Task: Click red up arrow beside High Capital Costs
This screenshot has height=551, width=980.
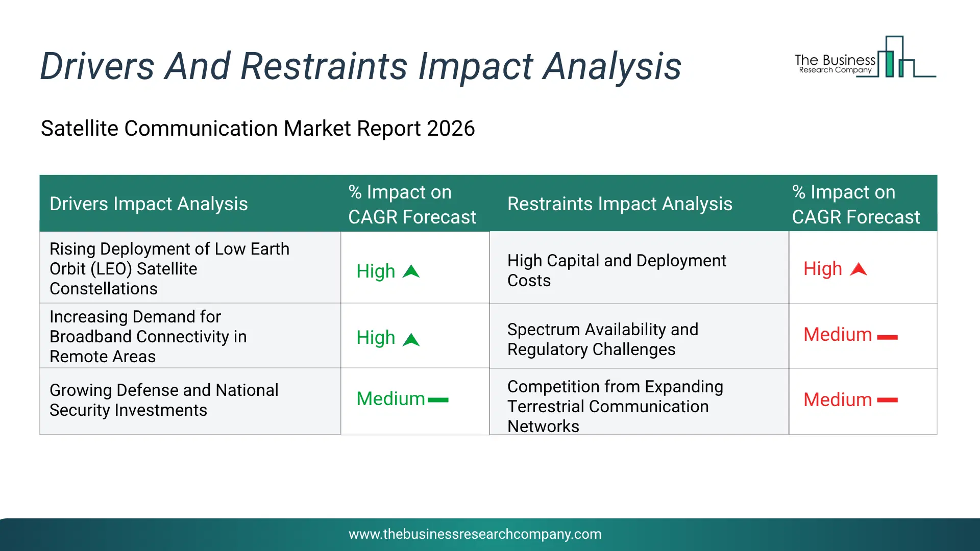Action: pyautogui.click(x=859, y=269)
